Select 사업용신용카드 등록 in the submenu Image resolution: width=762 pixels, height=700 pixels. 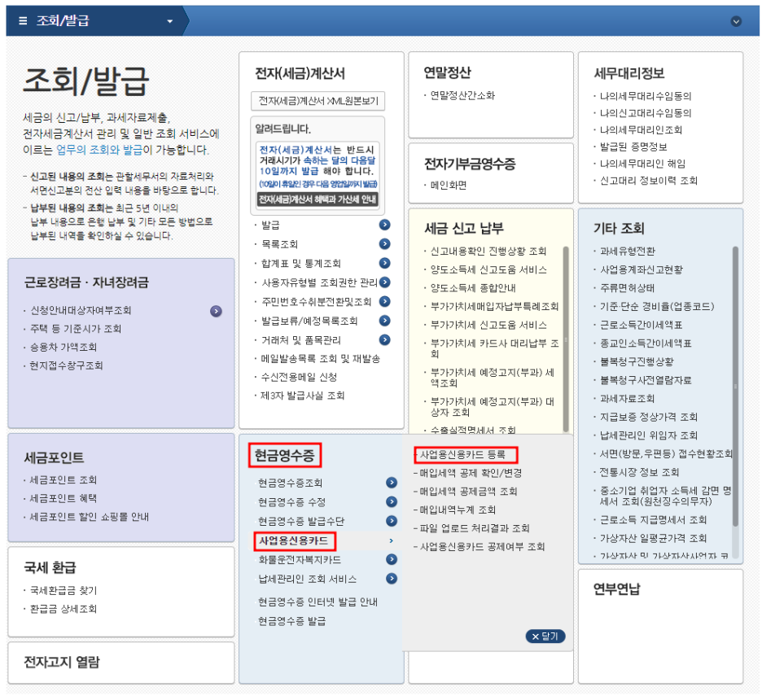coord(462,454)
